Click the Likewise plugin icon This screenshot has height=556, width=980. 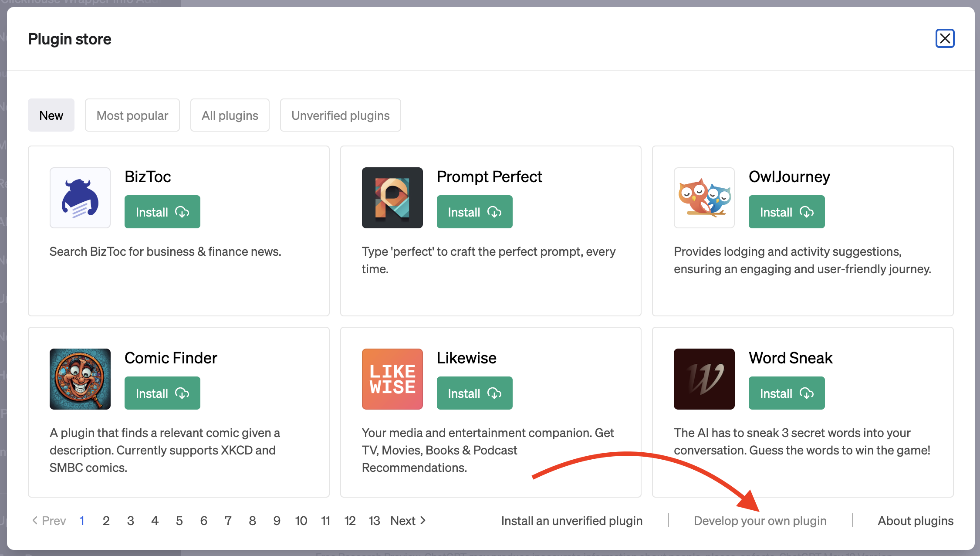click(x=392, y=379)
